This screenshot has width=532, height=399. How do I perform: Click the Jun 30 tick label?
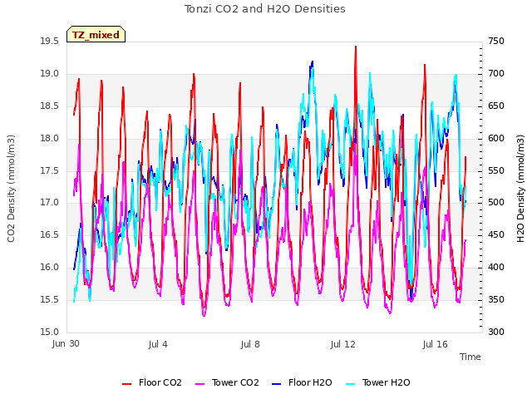tap(66, 344)
